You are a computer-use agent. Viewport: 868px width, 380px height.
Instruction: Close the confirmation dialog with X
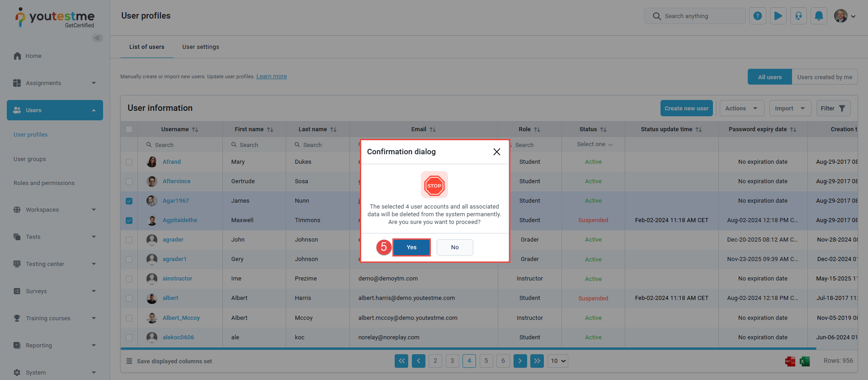tap(496, 152)
